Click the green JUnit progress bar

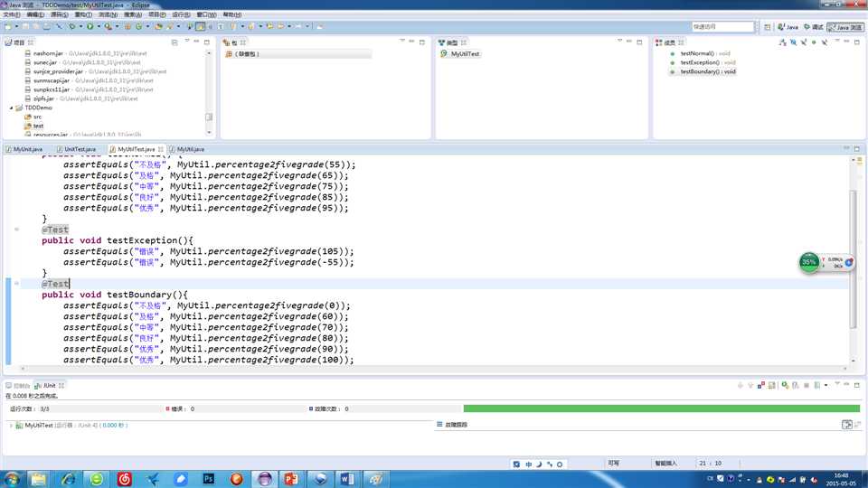pos(662,408)
